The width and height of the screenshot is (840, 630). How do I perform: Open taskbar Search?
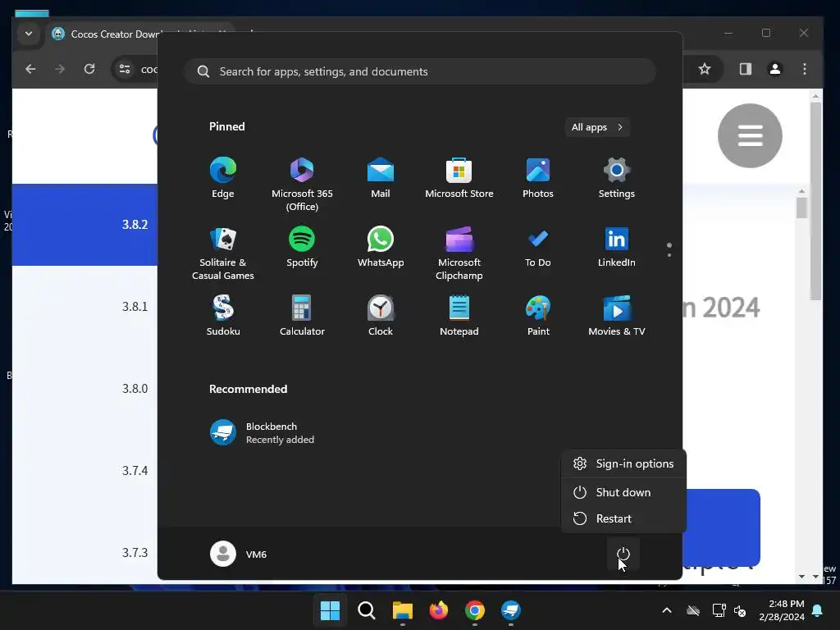coord(367,610)
